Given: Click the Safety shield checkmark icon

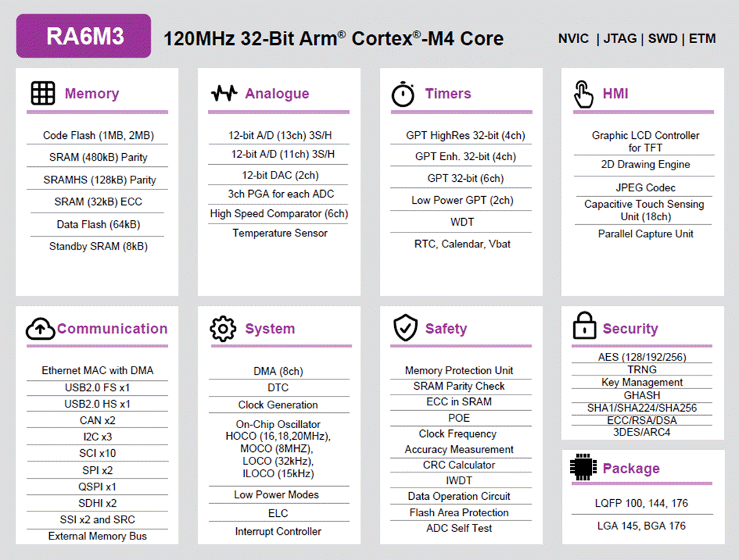Looking at the screenshot, I should coord(405,328).
